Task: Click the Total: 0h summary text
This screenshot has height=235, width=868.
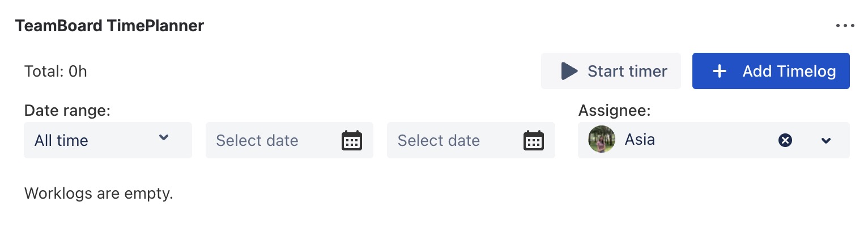Action: [56, 72]
